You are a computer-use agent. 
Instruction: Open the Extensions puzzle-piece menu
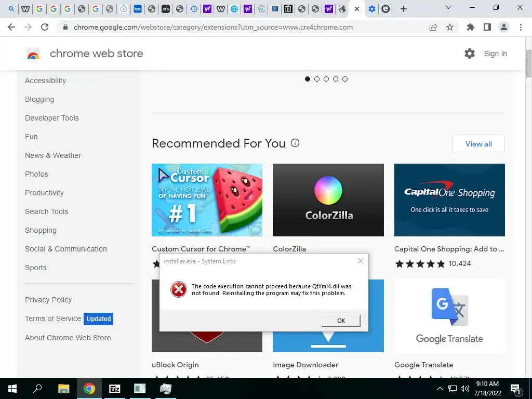pos(471,27)
